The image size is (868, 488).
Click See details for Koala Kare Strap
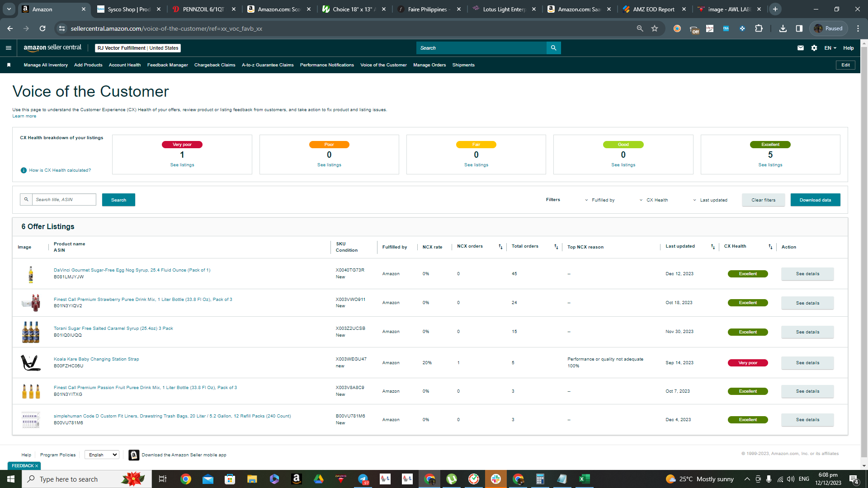tap(807, 363)
